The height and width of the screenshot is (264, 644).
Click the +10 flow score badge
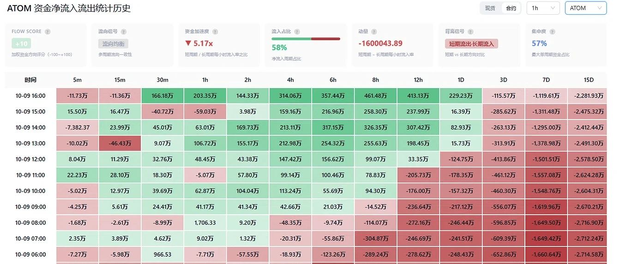click(21, 44)
